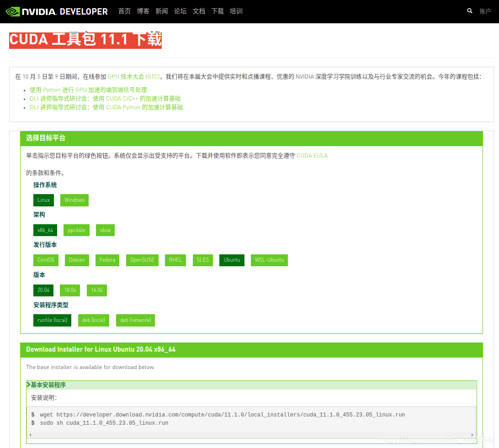Image resolution: width=499 pixels, height=448 pixels.
Task: Open the 博客 menu item
Action: 143,11
